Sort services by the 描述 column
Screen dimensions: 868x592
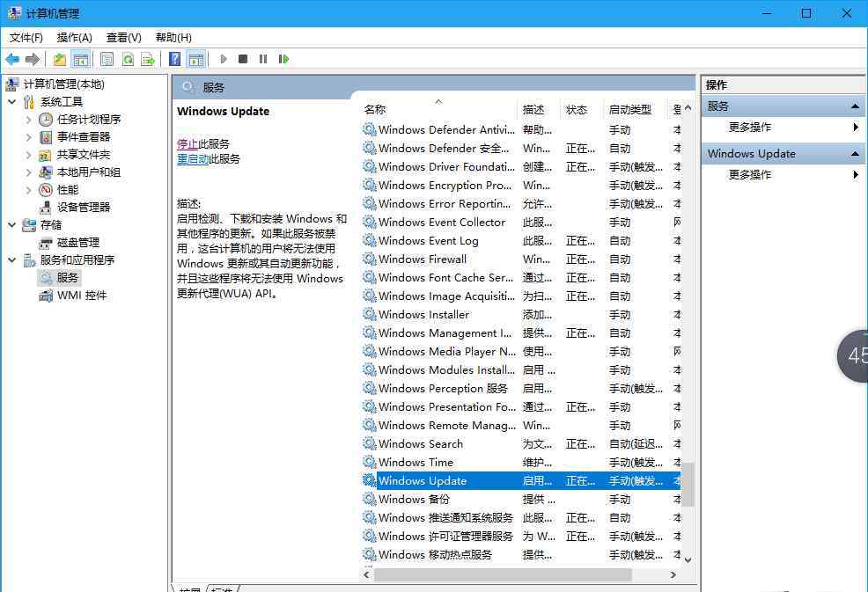point(539,110)
